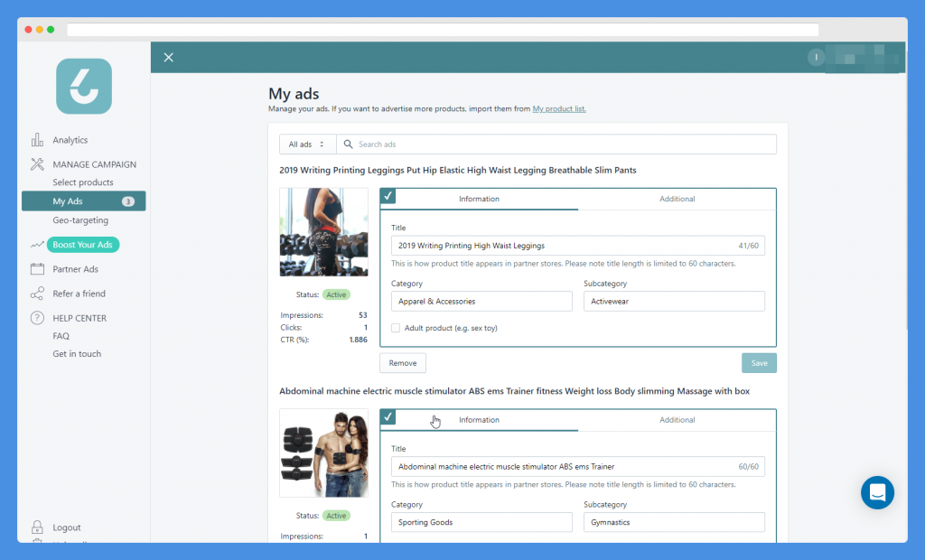The height and width of the screenshot is (560, 925).
Task: Click the Partner Ads calendar icon
Action: point(37,269)
